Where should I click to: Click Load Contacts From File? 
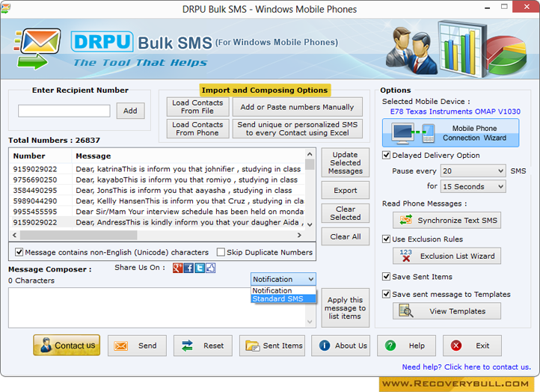[x=197, y=107]
